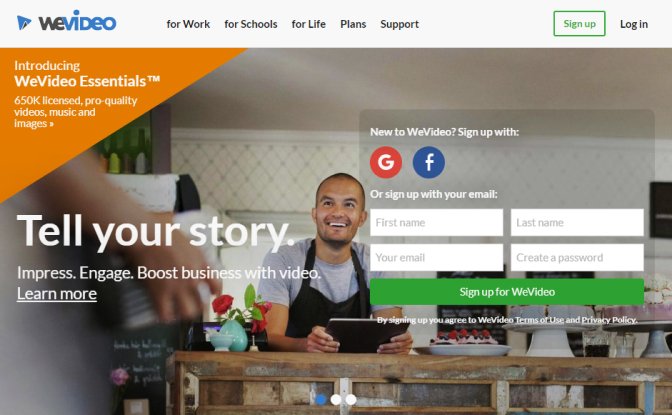
Task: Open the for Life menu
Action: coord(309,24)
